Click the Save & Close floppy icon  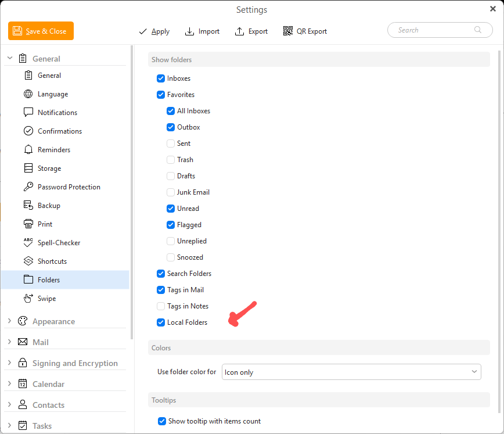point(17,31)
